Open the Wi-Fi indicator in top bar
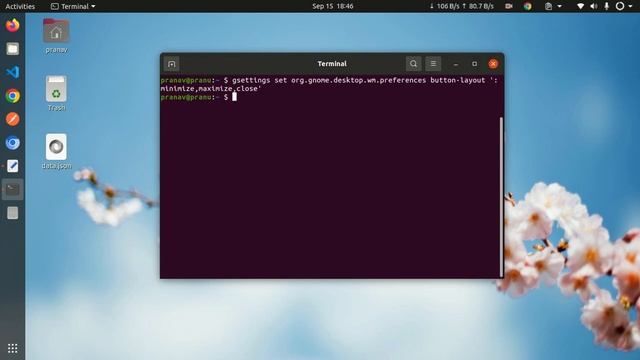640x360 pixels. [x=580, y=6]
